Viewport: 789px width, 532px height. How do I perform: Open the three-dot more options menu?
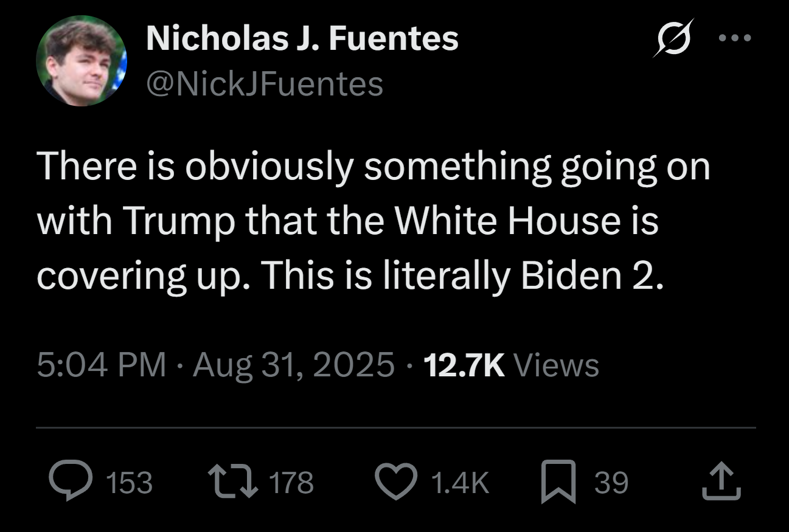735,39
